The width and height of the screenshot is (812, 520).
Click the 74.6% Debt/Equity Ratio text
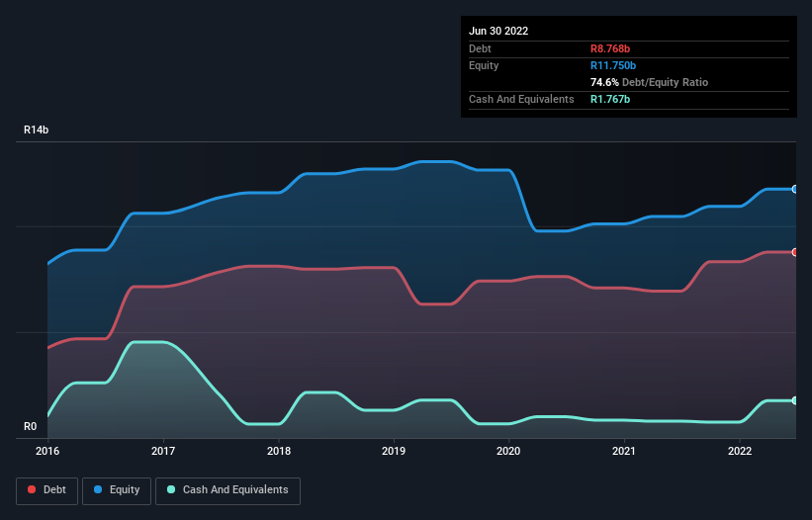point(649,82)
